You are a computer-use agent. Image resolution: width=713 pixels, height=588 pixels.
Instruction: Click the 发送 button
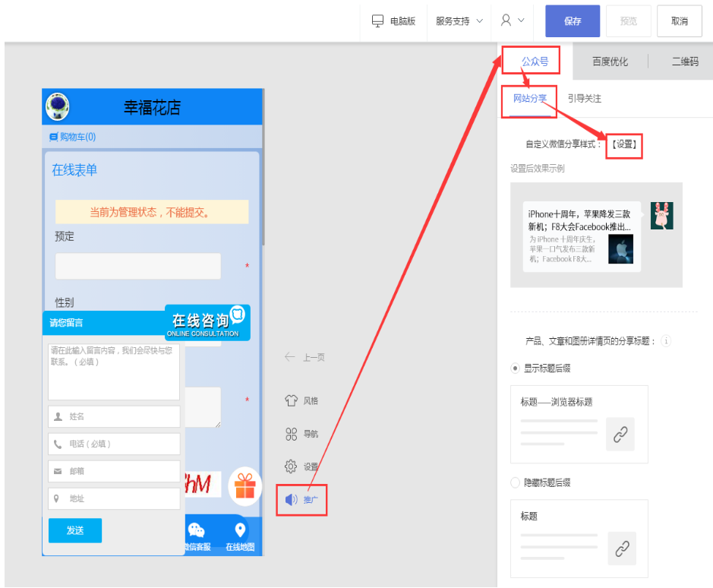point(75,530)
